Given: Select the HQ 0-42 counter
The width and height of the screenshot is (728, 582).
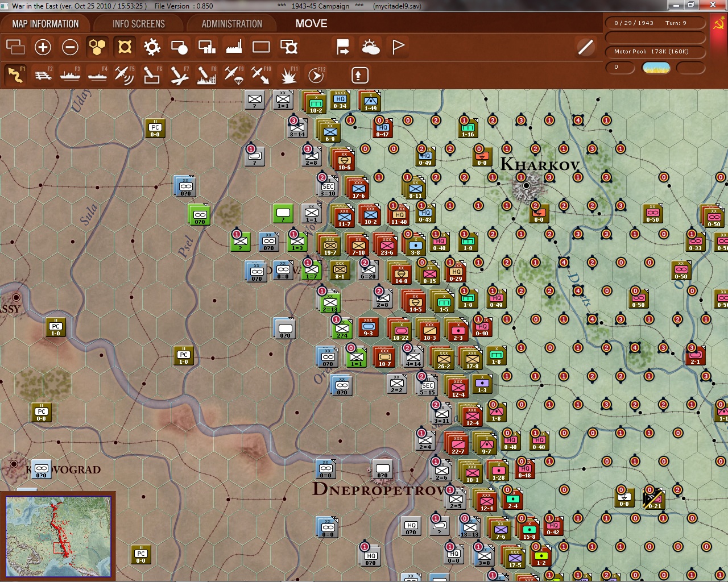Looking at the screenshot, I should pyautogui.click(x=553, y=527).
